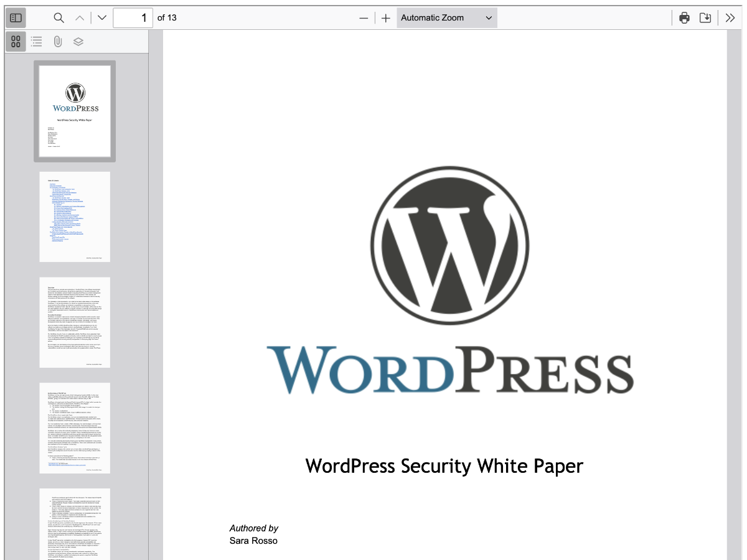This screenshot has width=747, height=560.
Task: Select page 2 table of contents thumbnail
Action: tap(75, 217)
